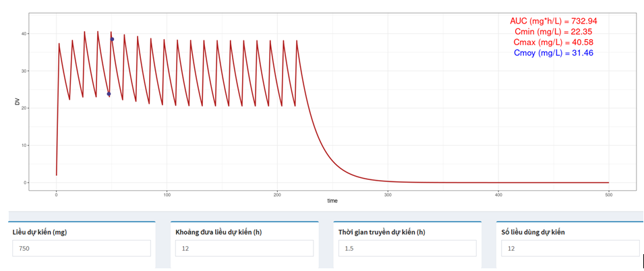
Task: Select the "Thời gian truyền dự kiến (h)" input
Action: [407, 249]
